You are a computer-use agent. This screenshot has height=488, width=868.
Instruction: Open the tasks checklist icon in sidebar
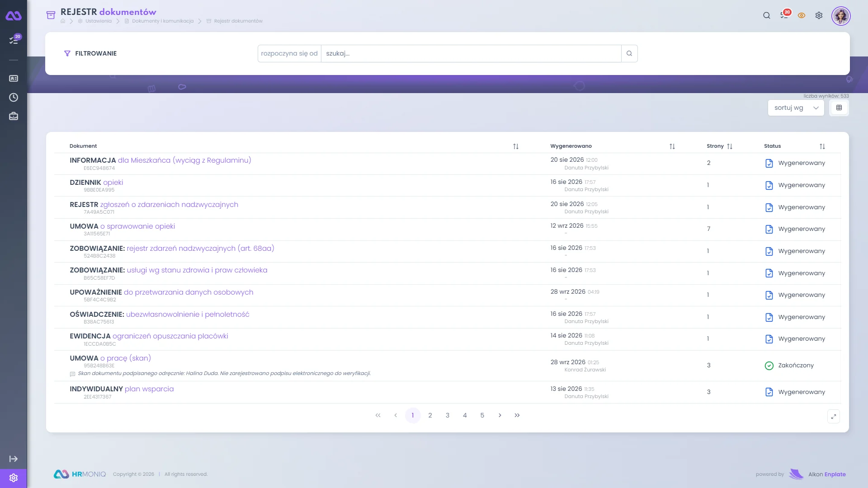(14, 40)
